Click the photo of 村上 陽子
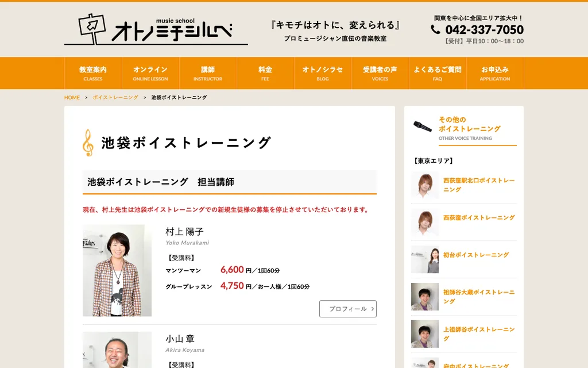Viewport: 588px width, 368px height. [x=117, y=270]
